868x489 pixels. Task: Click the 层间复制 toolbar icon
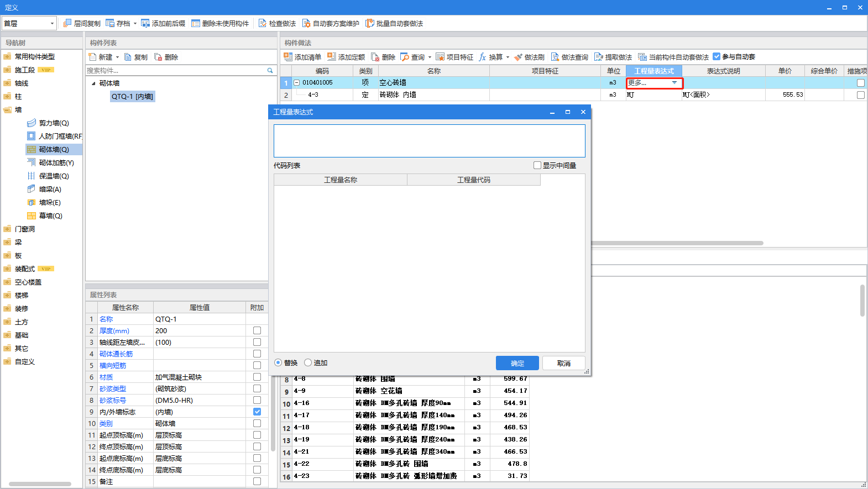67,23
